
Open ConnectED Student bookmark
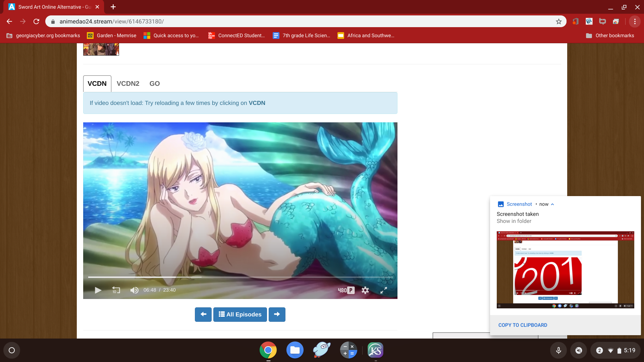tap(236, 36)
